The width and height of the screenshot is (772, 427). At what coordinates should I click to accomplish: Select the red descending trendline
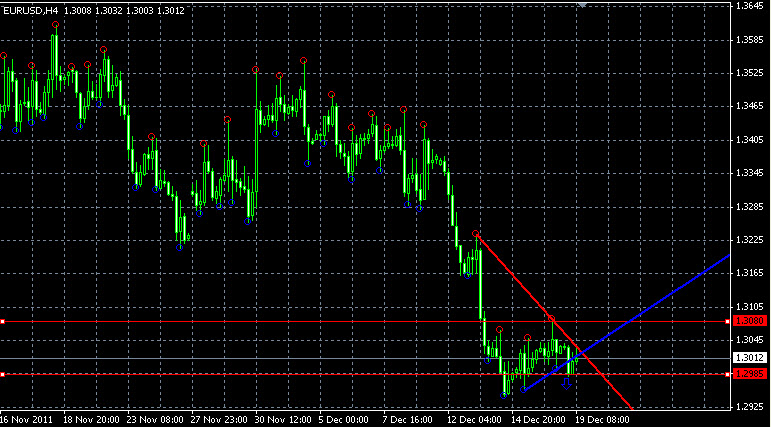(554, 321)
